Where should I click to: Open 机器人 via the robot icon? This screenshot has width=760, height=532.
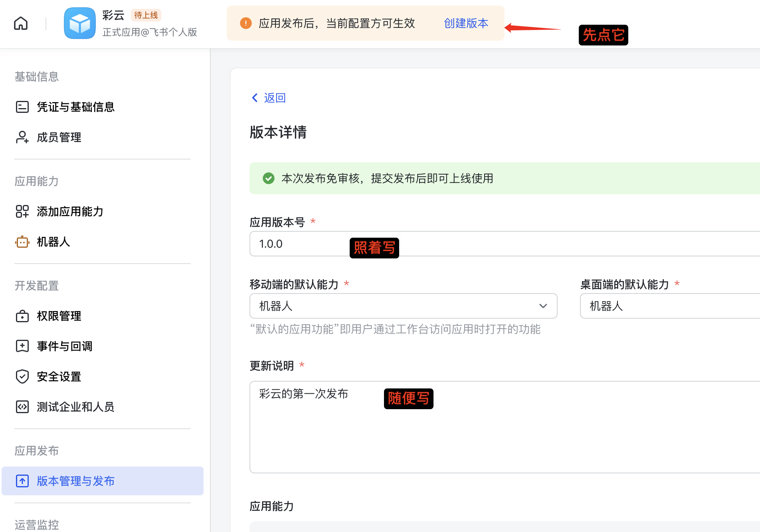(x=22, y=242)
